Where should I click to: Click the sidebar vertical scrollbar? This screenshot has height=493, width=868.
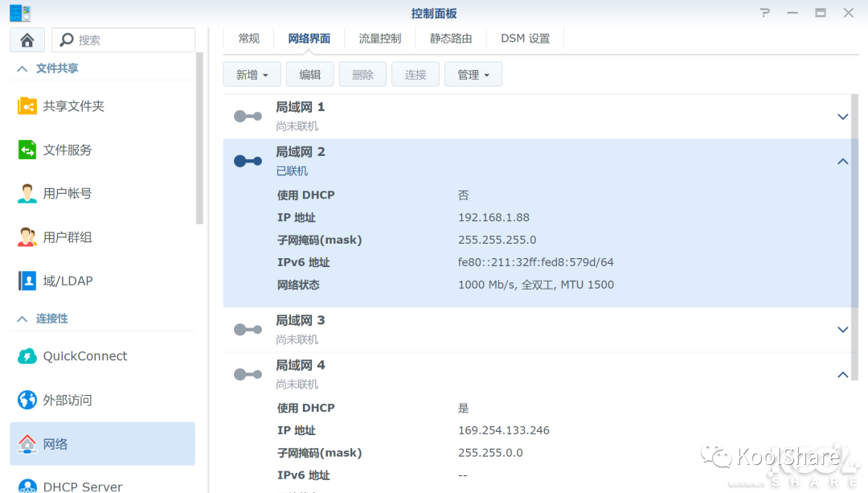(x=200, y=138)
